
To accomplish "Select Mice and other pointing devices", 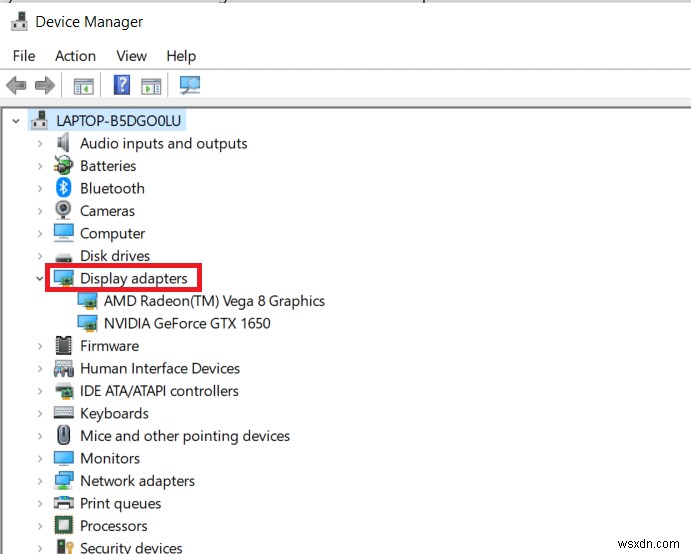I will coord(185,436).
